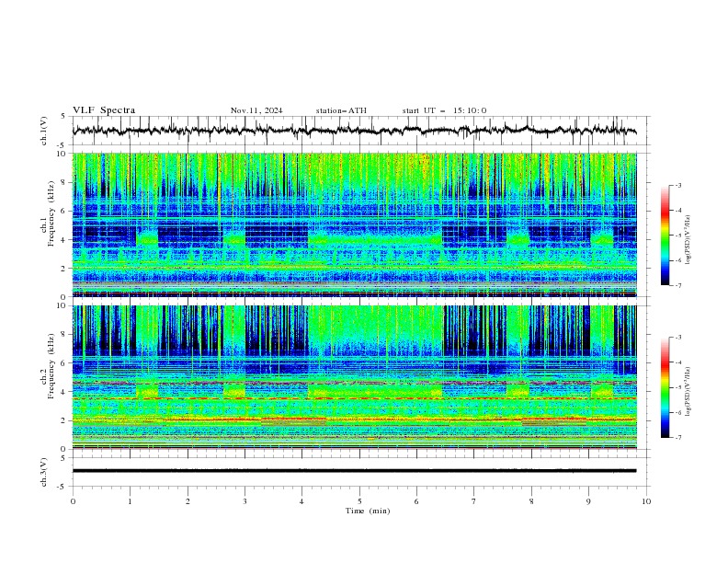This screenshot has height=563, width=728.
Task: Click the '-7' tick on lower colorbar
Action: click(678, 438)
